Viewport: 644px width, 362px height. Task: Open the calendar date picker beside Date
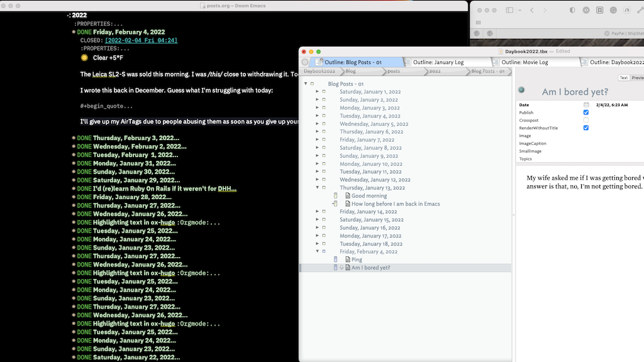586,105
